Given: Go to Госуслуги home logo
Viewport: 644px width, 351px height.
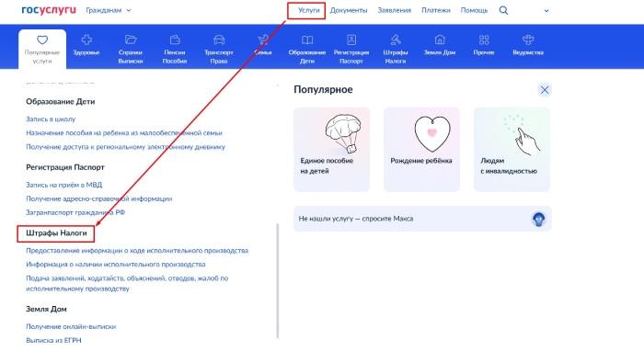Looking at the screenshot, I should tap(49, 10).
